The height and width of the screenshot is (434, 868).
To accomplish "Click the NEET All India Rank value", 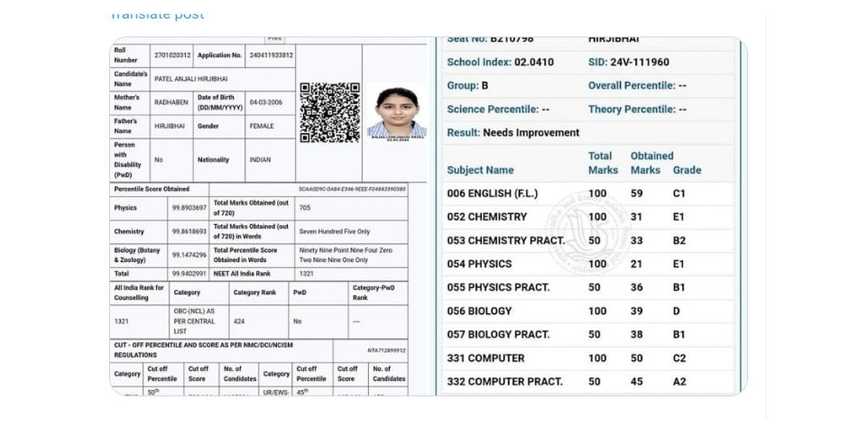I will click(x=305, y=274).
